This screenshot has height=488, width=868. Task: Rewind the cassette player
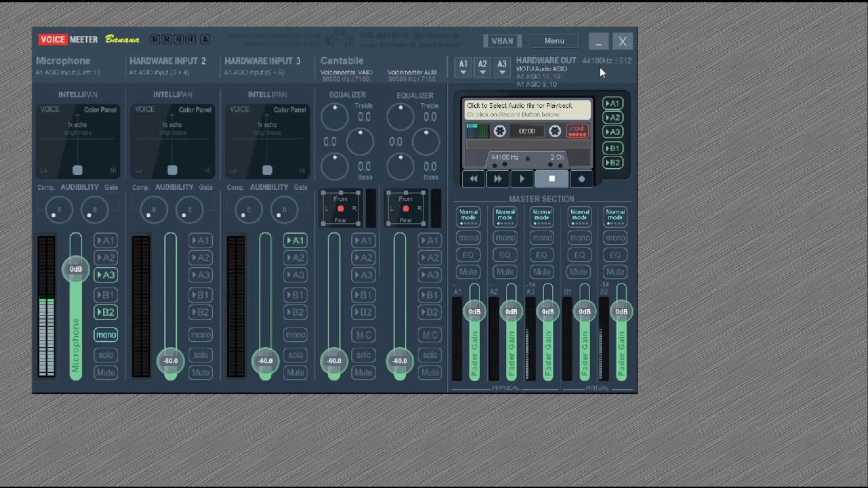(473, 179)
